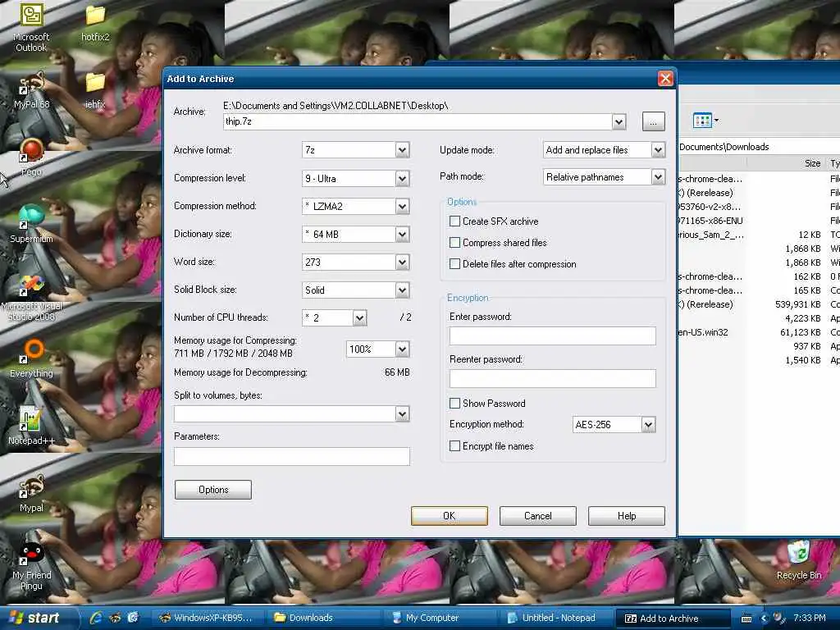
Task: Open Path mode dropdown
Action: click(659, 177)
